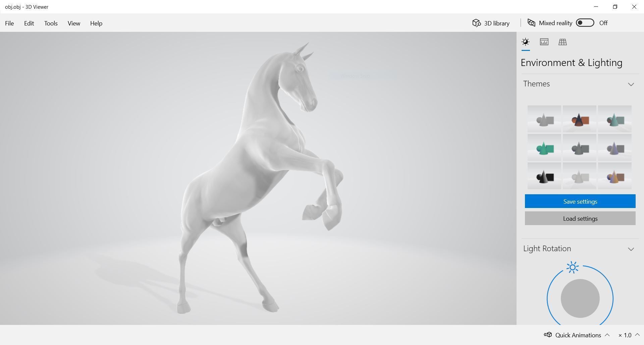Select the teal cone with gray-green box theme
This screenshot has width=644, height=345.
614,119
